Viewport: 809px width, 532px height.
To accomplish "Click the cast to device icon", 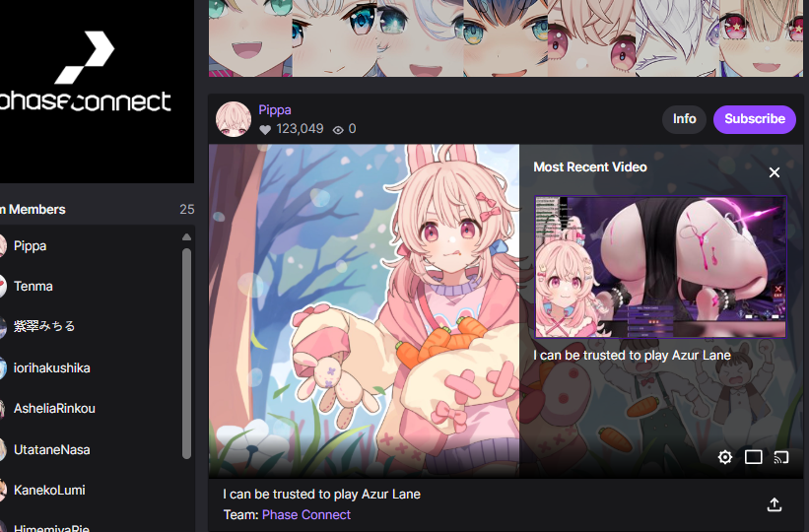I will coord(781,457).
